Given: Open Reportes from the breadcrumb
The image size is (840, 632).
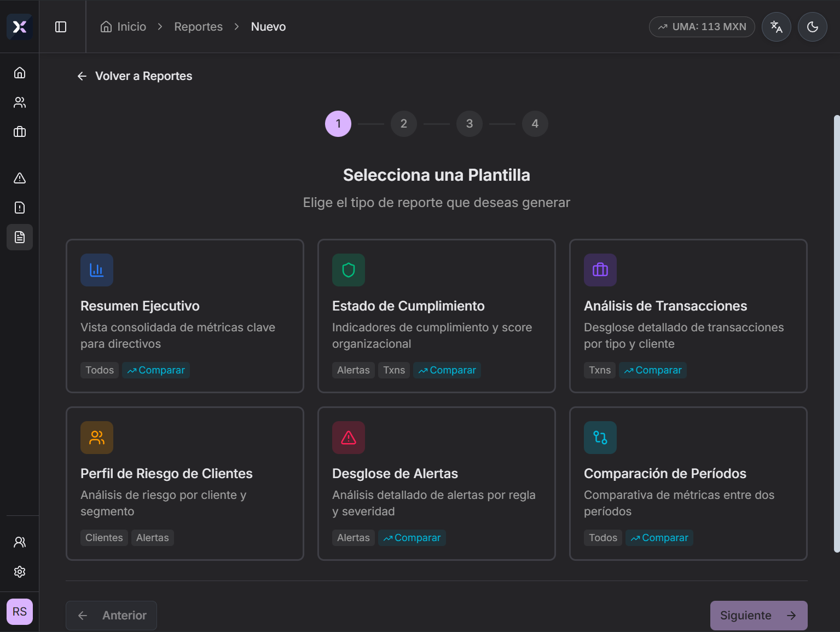Looking at the screenshot, I should pos(198,26).
